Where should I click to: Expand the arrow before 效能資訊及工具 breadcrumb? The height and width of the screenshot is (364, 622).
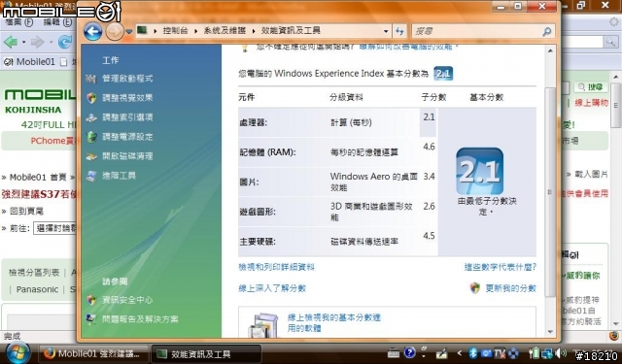tap(254, 31)
